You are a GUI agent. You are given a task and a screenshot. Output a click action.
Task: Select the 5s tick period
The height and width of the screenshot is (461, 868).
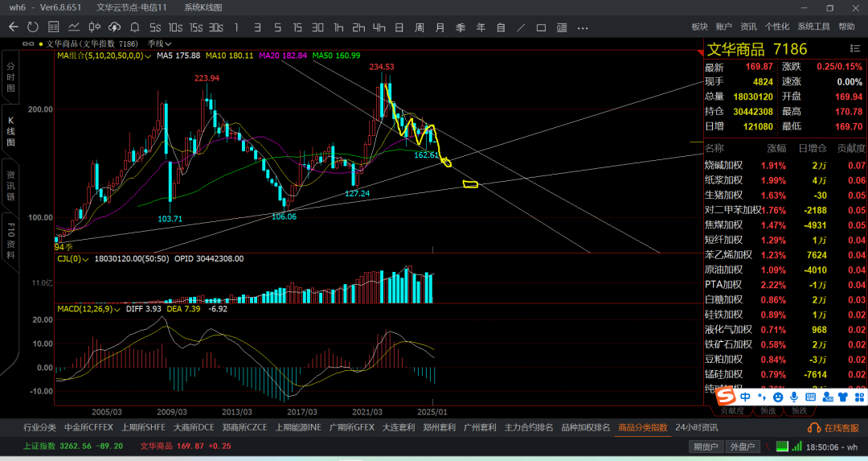click(155, 27)
